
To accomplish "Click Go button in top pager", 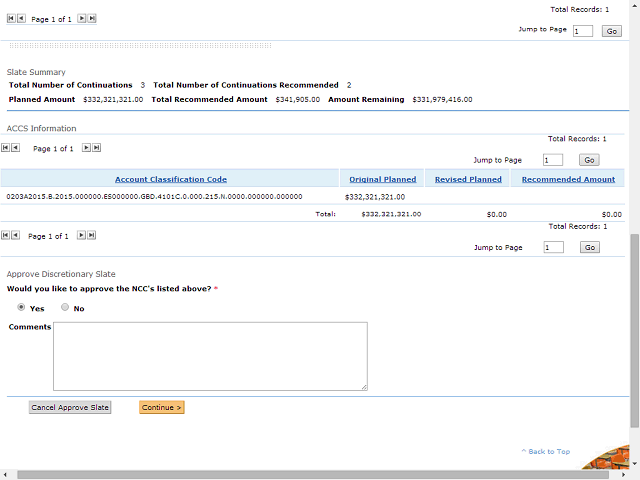I will (611, 31).
